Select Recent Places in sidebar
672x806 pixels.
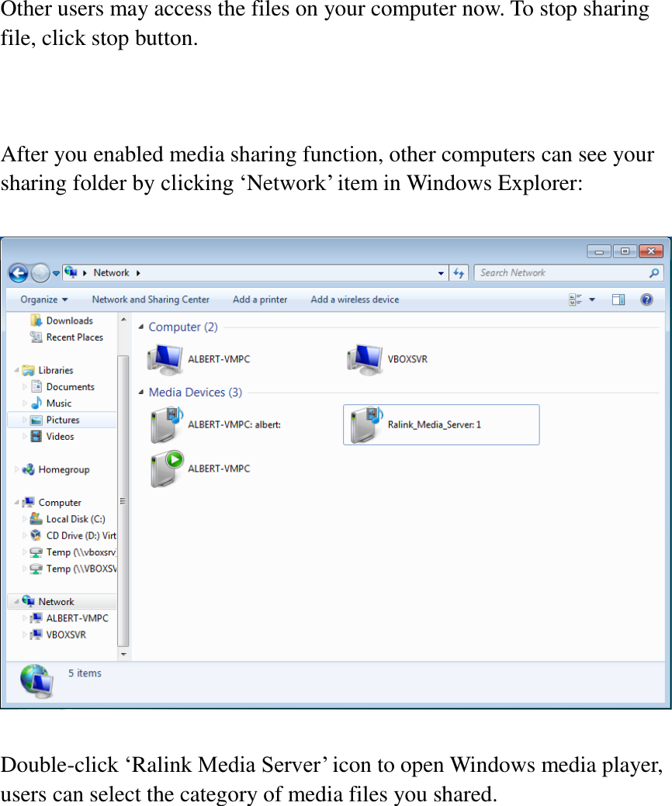pos(67,337)
